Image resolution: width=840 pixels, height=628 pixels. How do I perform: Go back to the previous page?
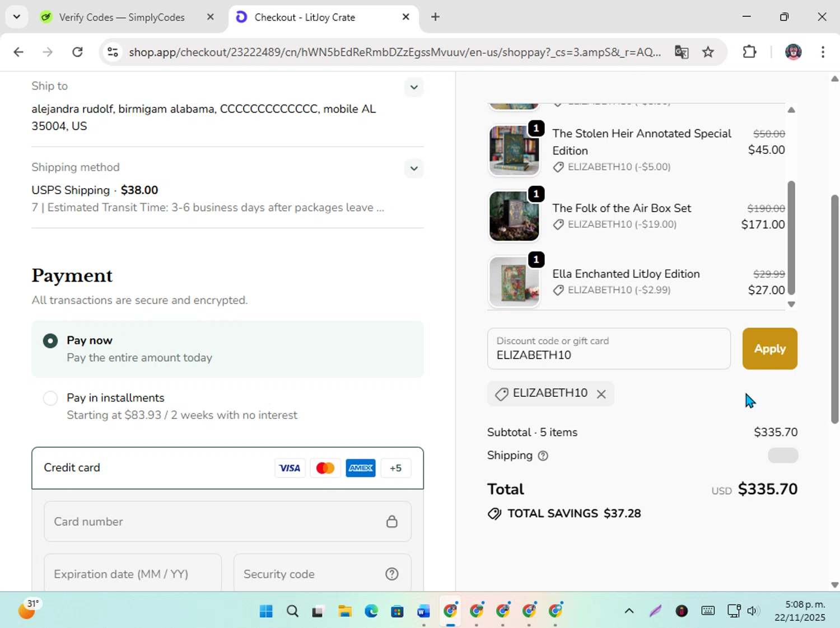[18, 52]
